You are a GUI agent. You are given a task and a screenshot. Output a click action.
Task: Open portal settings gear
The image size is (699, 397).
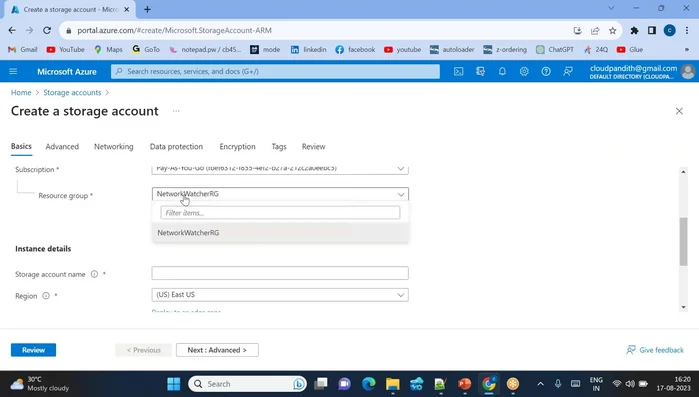[524, 71]
